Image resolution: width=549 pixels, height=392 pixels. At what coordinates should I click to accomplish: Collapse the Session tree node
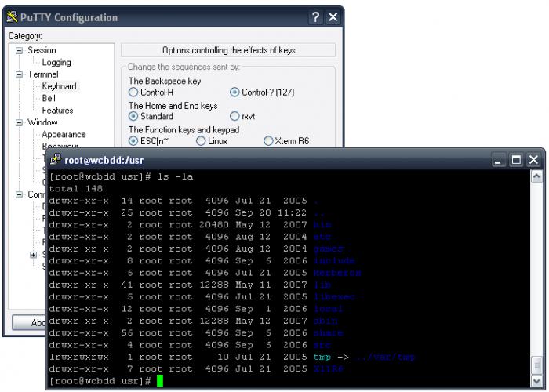[x=20, y=51]
